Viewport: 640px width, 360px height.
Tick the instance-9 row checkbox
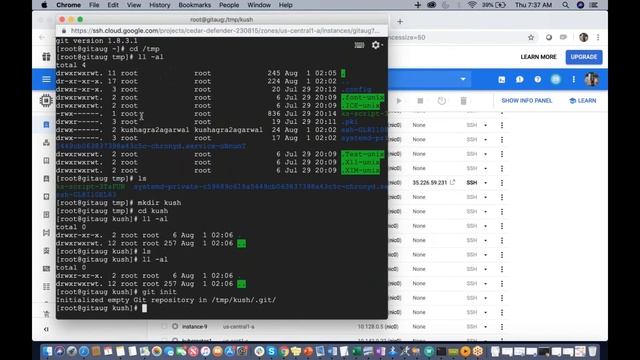click(x=164, y=327)
